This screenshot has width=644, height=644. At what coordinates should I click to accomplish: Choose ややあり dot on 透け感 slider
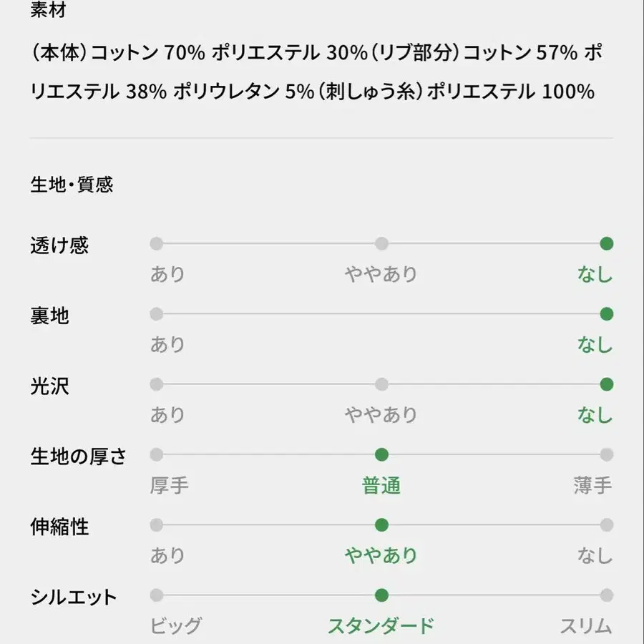click(381, 243)
